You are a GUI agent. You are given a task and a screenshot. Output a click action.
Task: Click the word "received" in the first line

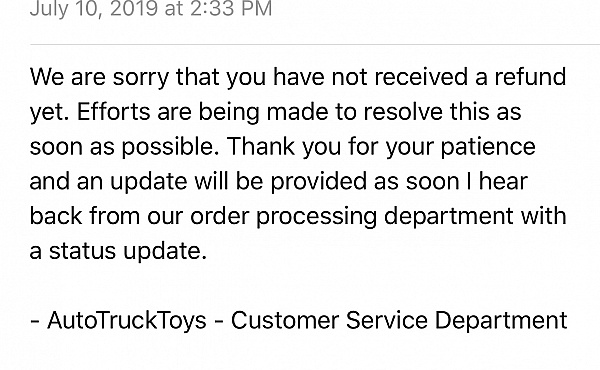click(x=421, y=76)
